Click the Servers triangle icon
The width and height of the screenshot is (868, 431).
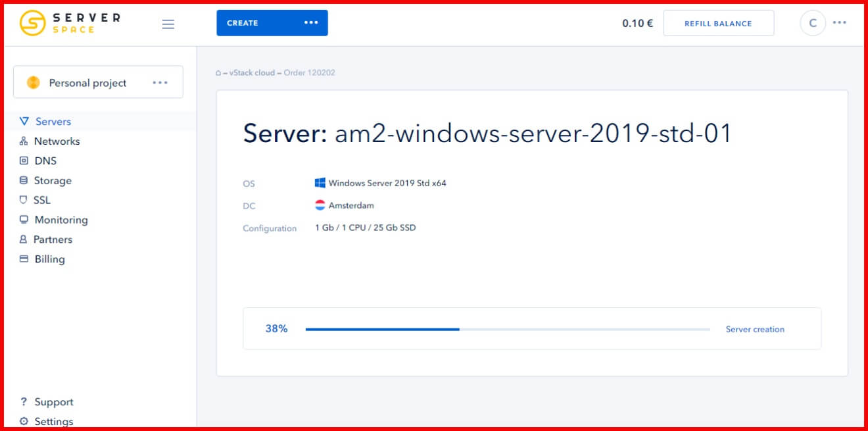tap(24, 121)
